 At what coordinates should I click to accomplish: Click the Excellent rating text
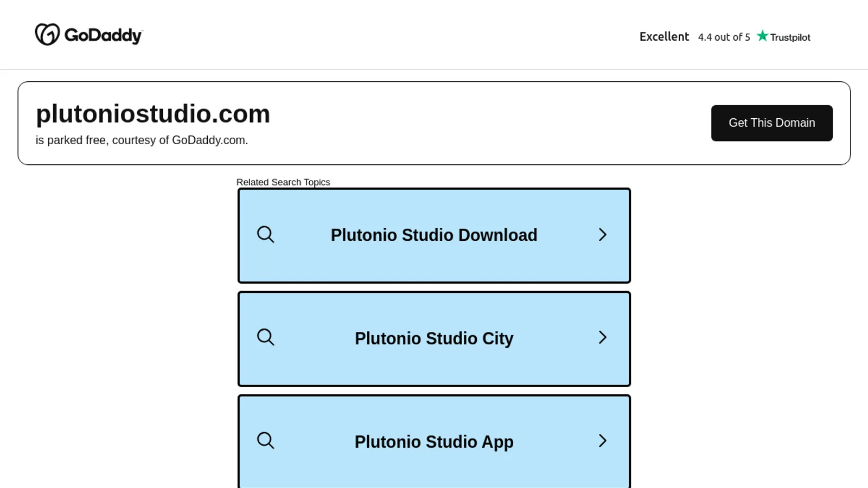point(664,37)
